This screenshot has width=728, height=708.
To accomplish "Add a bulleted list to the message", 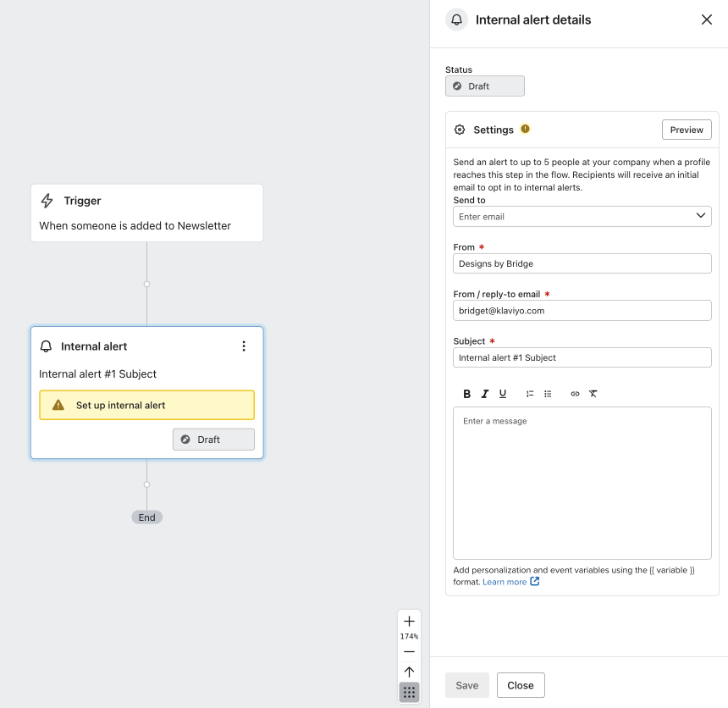I will (x=548, y=393).
